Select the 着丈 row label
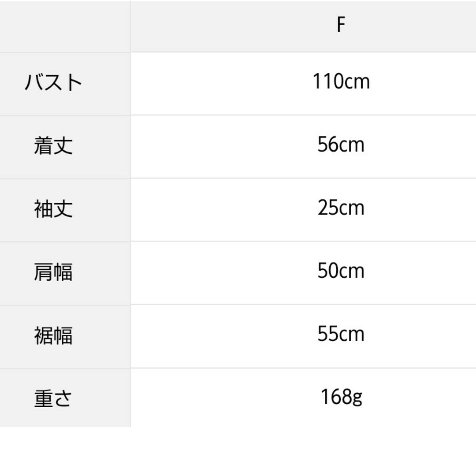Screen dimensions: 476x476 [53, 145]
